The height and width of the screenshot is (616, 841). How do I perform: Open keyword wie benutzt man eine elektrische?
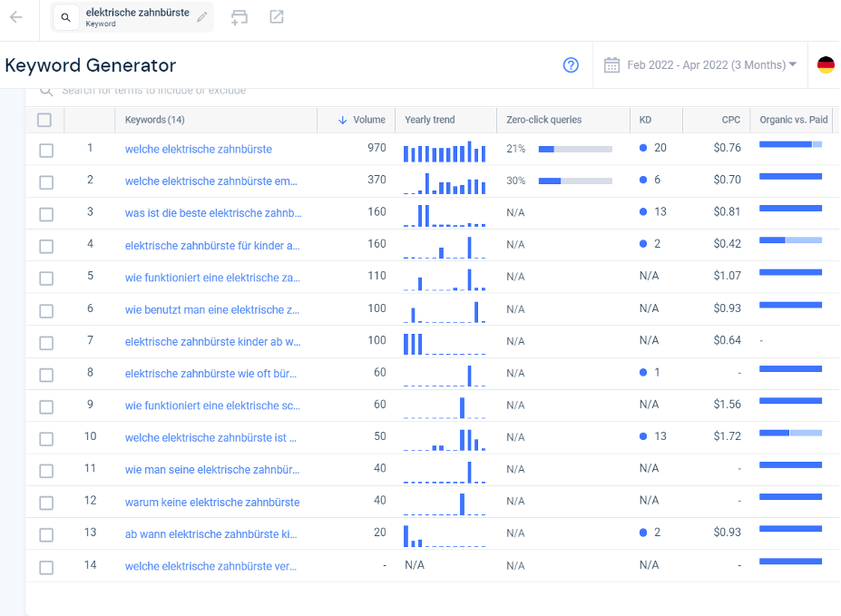[212, 310]
